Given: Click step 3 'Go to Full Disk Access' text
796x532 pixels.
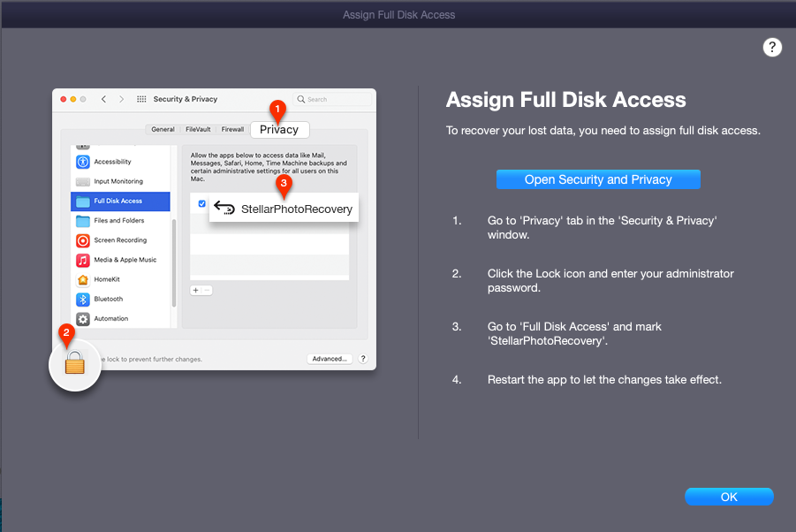Looking at the screenshot, I should pyautogui.click(x=574, y=333).
